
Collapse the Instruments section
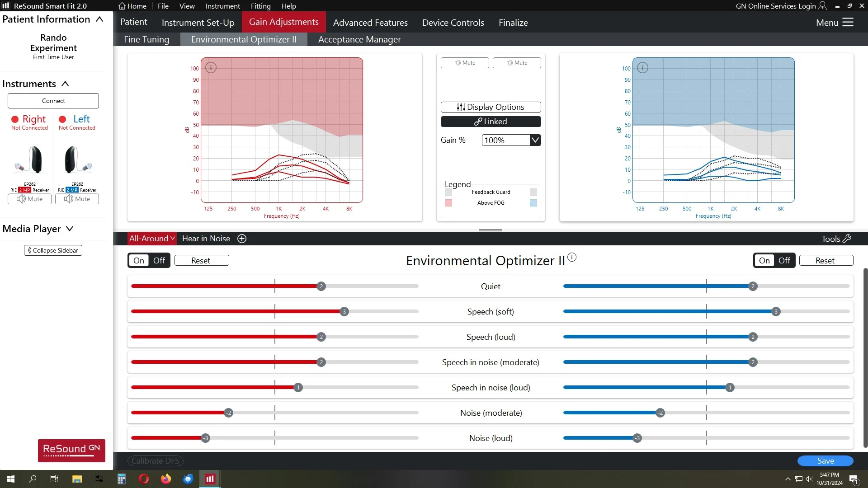[65, 84]
